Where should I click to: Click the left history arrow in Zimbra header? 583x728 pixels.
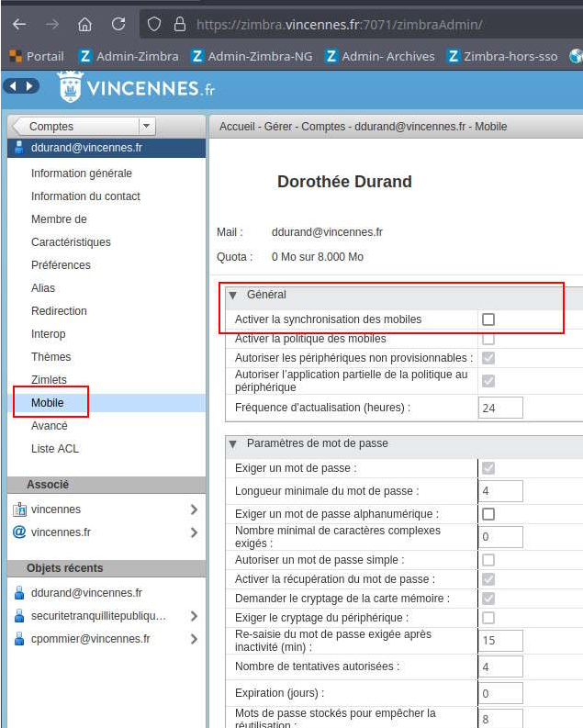coord(13,86)
